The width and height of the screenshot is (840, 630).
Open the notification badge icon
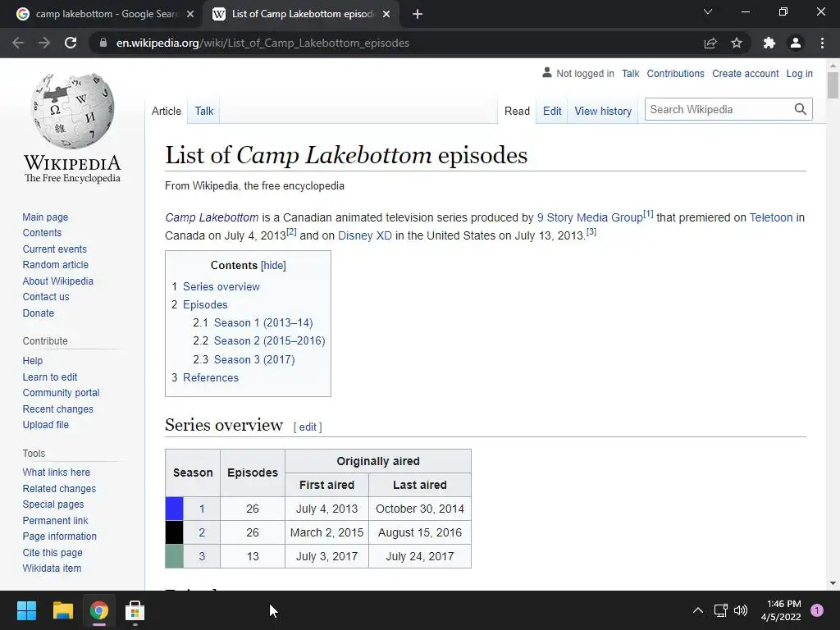817,610
